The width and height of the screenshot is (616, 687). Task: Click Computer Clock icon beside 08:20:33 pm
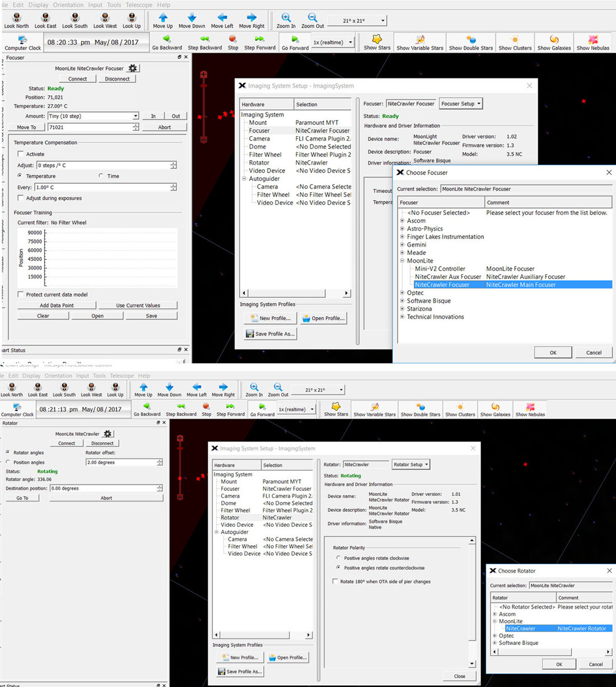coord(22,40)
